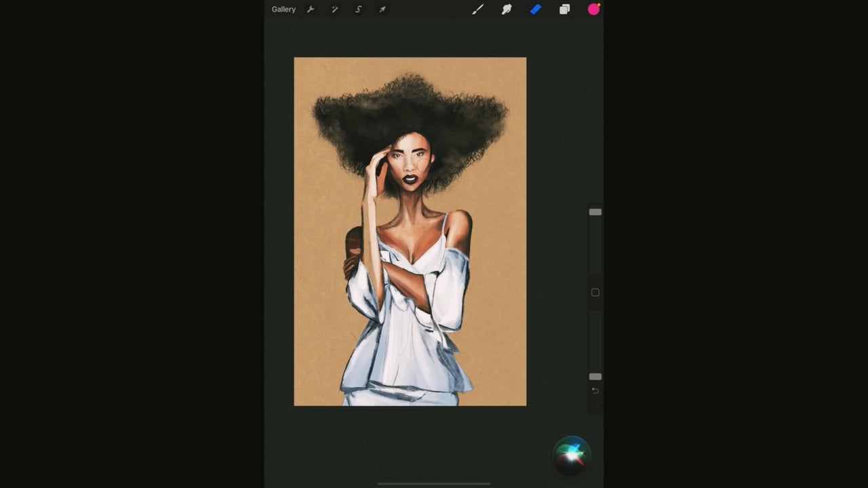This screenshot has height=488, width=868.
Task: Tap the white dress on the artwork
Action: click(407, 352)
